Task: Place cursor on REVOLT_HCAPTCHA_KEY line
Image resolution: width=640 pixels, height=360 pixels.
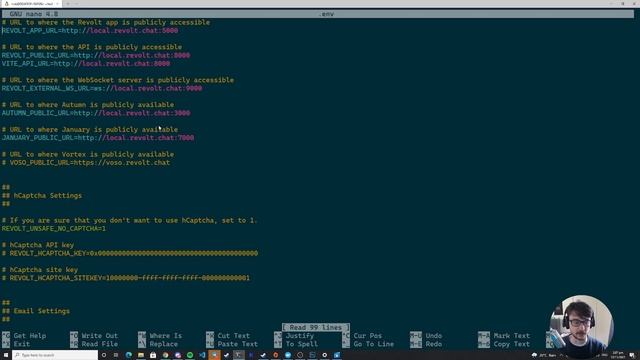Action: click(130, 253)
